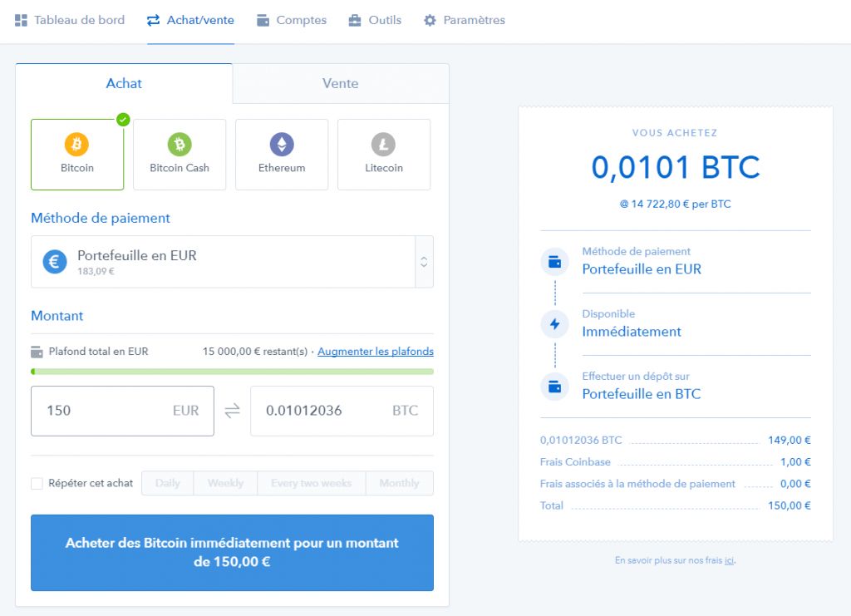
Task: Open the Outils navigation item
Action: (375, 21)
